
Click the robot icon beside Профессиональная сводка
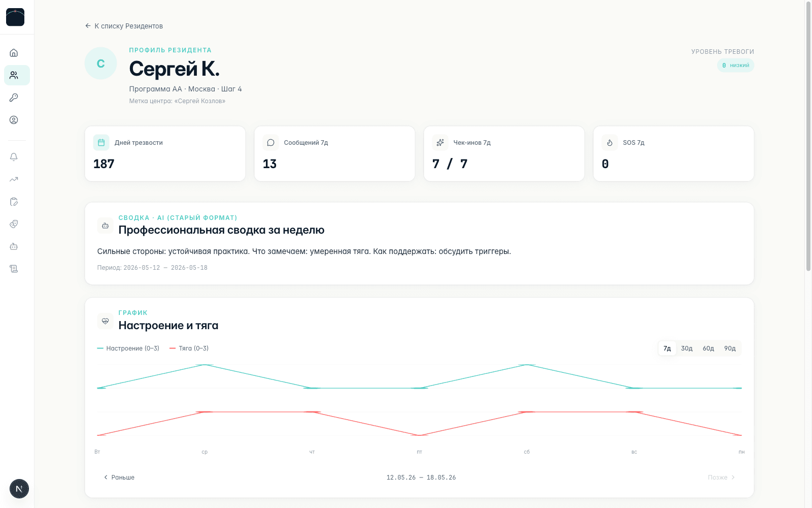[105, 226]
